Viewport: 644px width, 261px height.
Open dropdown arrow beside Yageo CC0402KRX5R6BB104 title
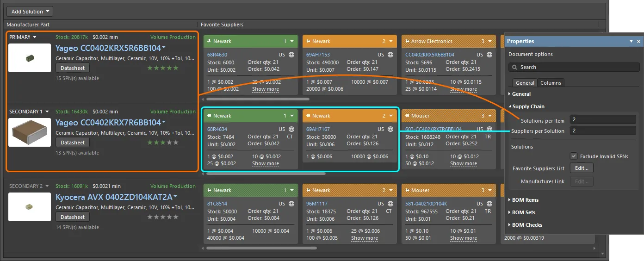point(164,48)
